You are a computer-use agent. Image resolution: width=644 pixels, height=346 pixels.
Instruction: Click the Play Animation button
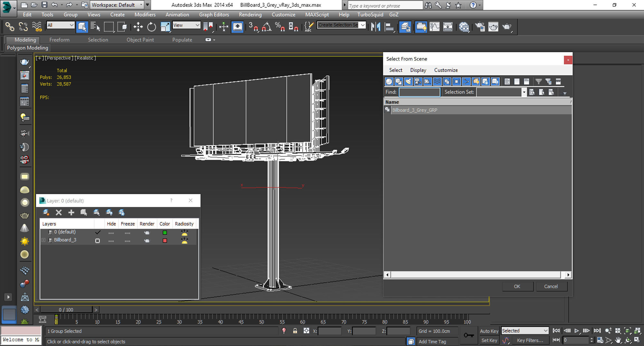[576, 331]
